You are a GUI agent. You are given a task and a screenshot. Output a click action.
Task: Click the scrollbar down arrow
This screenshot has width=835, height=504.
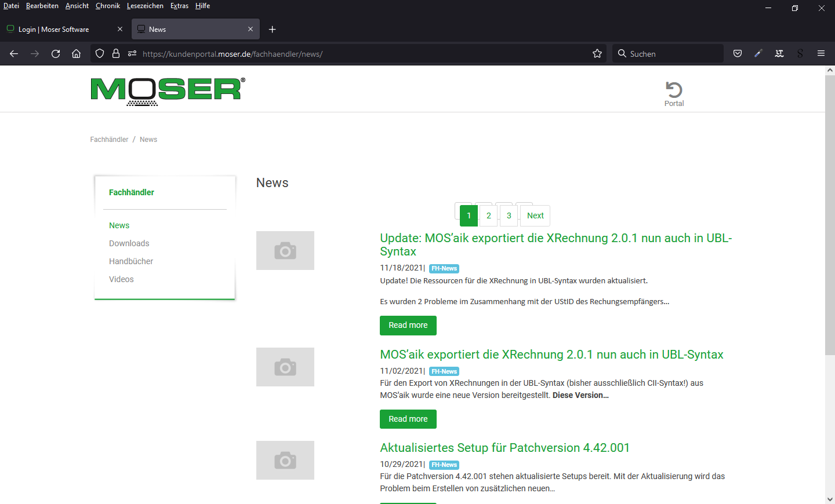[830, 499]
